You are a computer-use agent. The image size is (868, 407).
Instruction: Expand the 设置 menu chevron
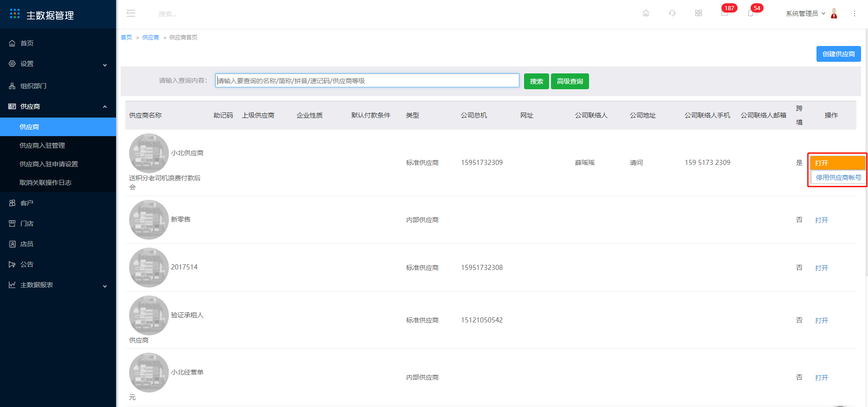point(105,65)
